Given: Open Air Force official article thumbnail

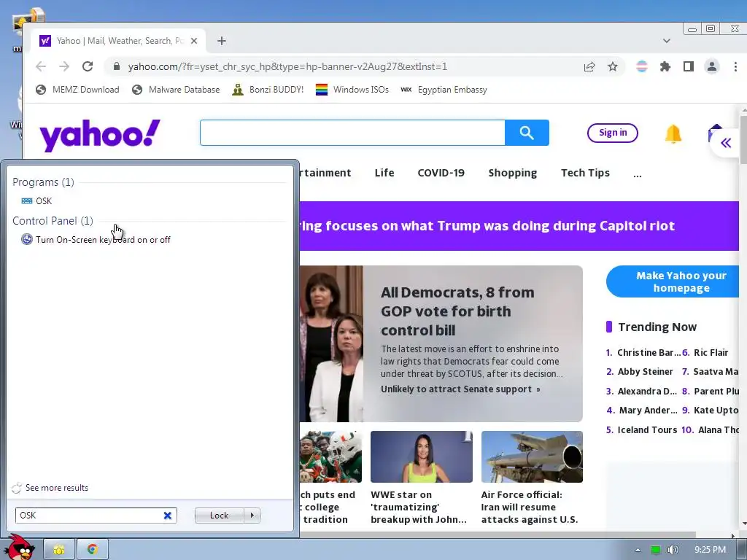Looking at the screenshot, I should [532, 456].
